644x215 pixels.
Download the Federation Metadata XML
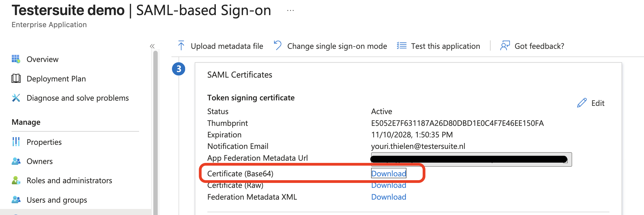click(x=388, y=197)
